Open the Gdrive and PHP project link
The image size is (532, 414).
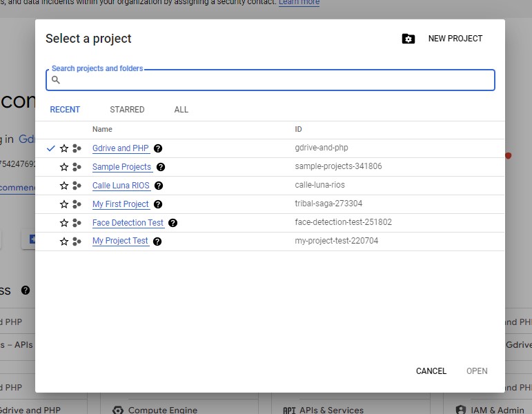pyautogui.click(x=121, y=148)
